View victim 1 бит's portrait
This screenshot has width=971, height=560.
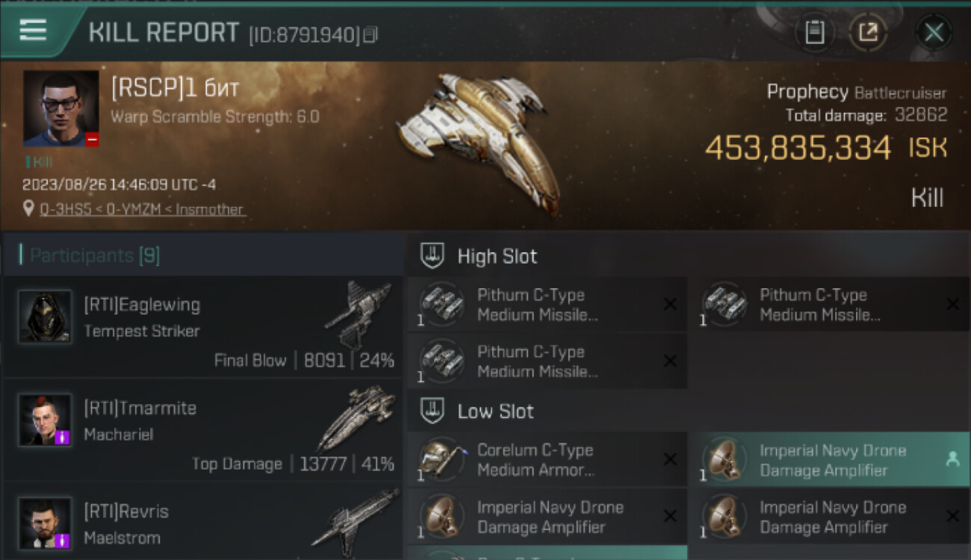coord(61,108)
